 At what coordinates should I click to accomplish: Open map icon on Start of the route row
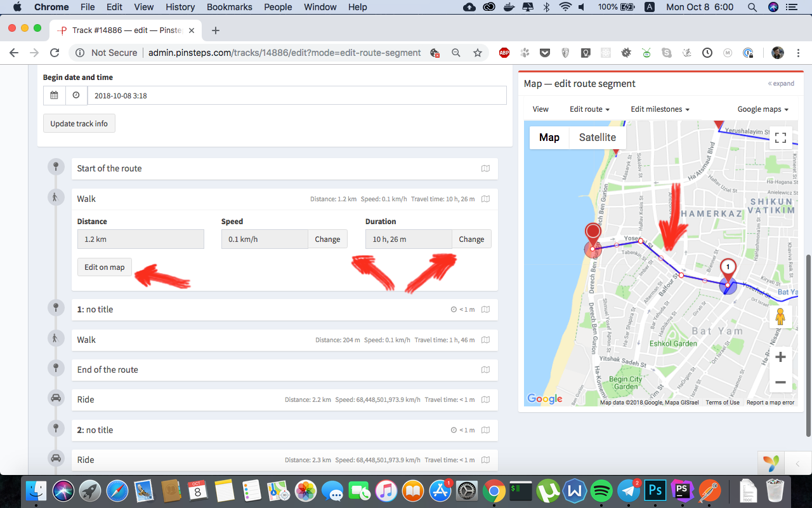(x=485, y=168)
